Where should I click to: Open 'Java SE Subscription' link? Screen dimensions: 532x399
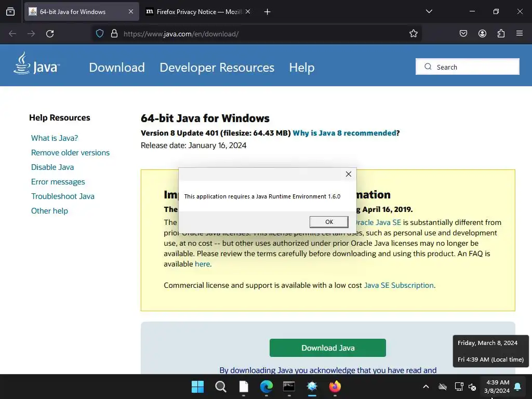point(398,285)
